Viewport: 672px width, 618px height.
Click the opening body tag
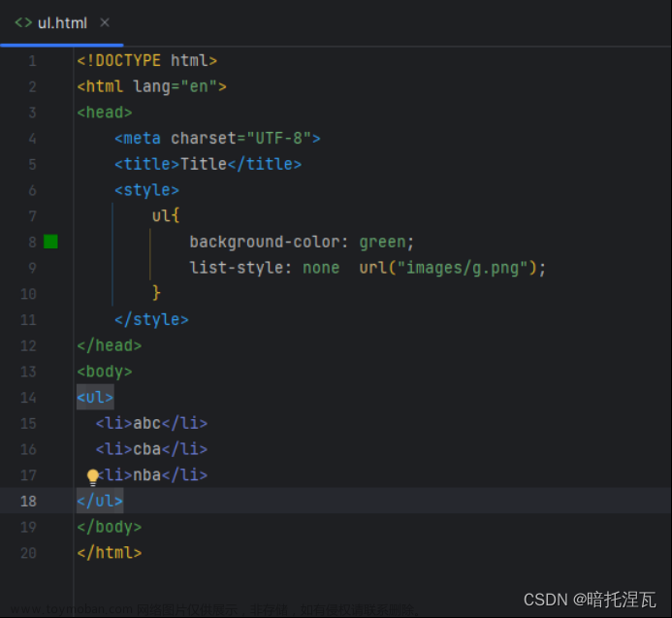[105, 372]
